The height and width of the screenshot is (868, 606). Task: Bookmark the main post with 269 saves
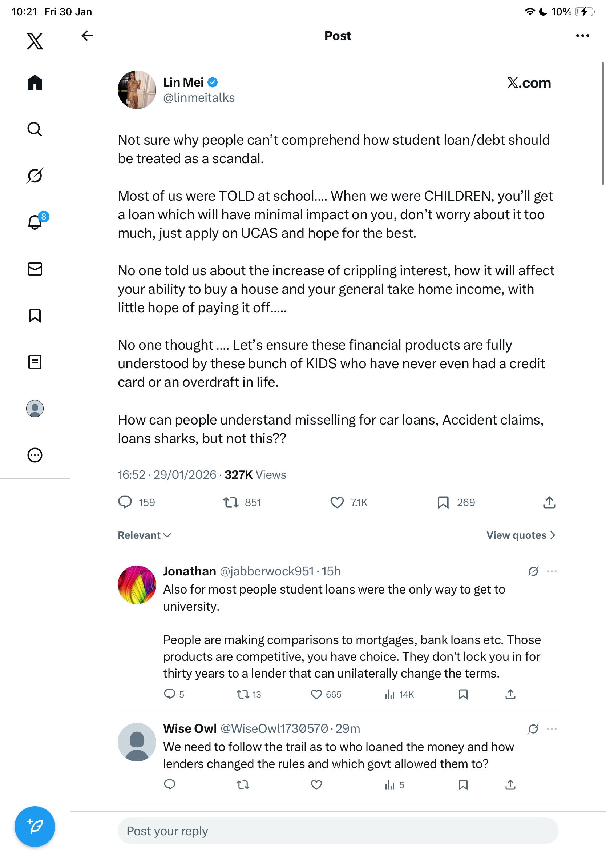point(443,502)
